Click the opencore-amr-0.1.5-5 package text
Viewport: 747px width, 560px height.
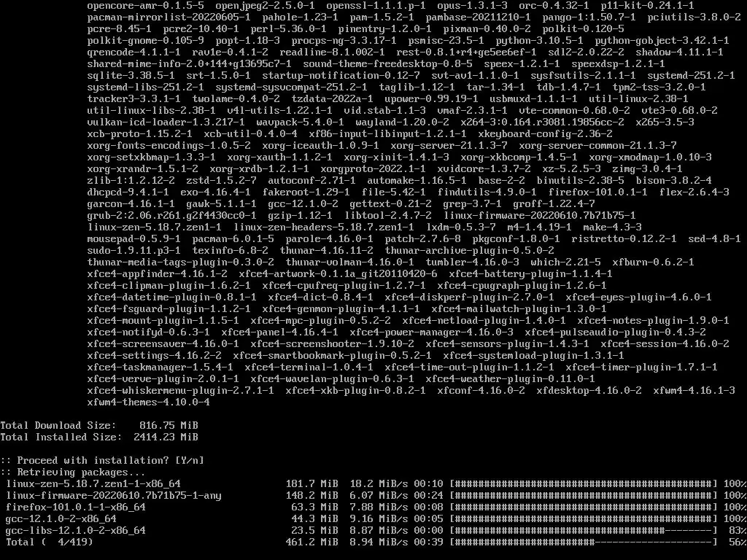[145, 6]
